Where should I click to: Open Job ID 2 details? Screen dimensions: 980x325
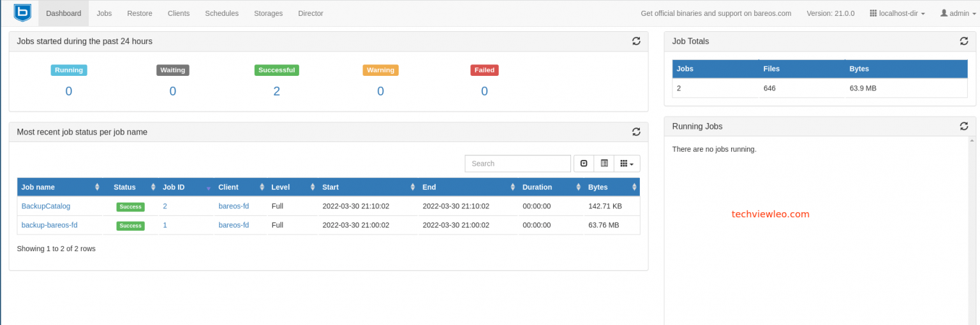point(165,206)
